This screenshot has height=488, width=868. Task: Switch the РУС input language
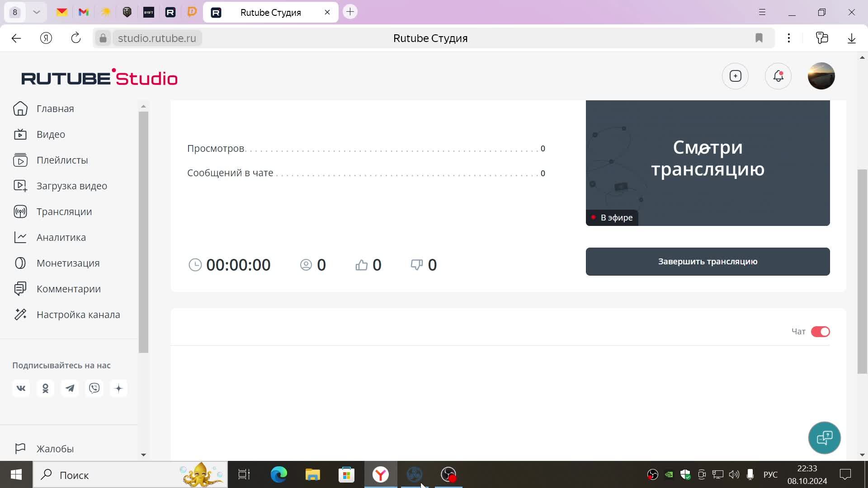coord(770,474)
